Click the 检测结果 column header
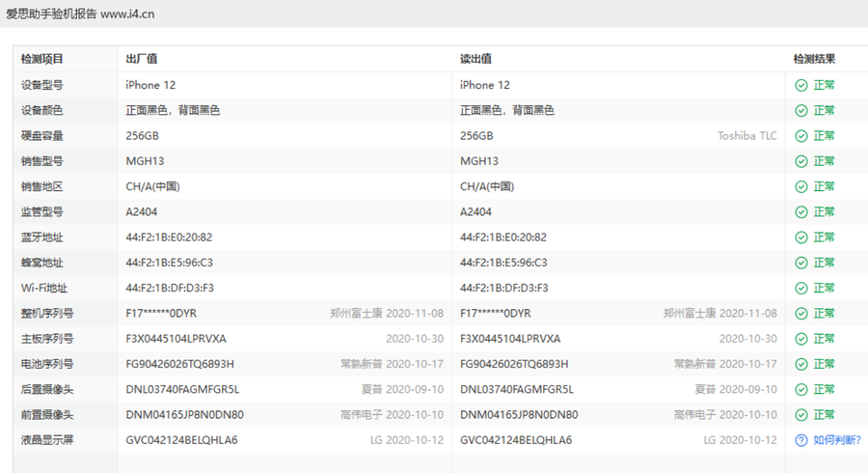 coord(814,59)
